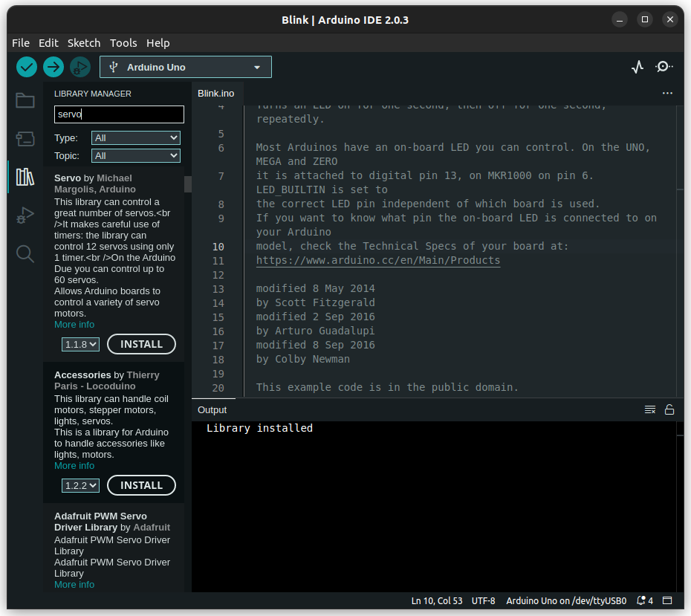This screenshot has height=616, width=691.
Task: Clear the Output panel
Action: pyautogui.click(x=650, y=409)
